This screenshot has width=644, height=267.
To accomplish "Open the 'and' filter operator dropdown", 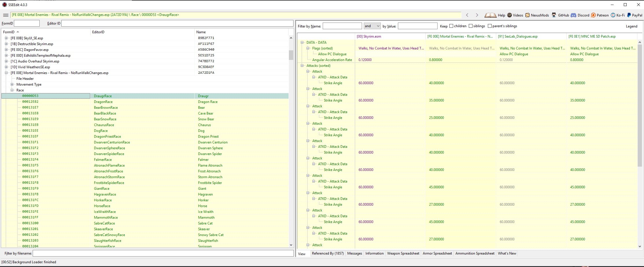I will 372,26.
